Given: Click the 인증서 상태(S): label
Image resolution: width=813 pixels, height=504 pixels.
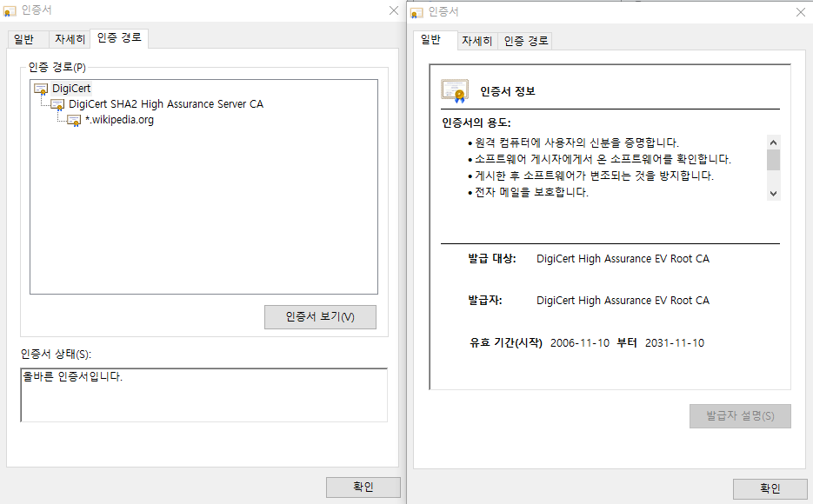Looking at the screenshot, I should click(x=56, y=355).
